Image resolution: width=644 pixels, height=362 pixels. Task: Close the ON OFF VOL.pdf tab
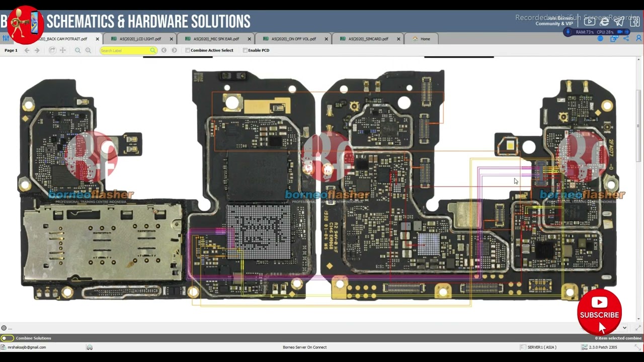click(x=327, y=39)
